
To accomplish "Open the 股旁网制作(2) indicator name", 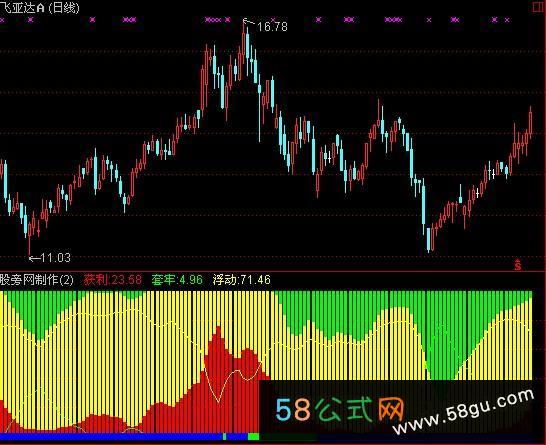I will click(37, 280).
